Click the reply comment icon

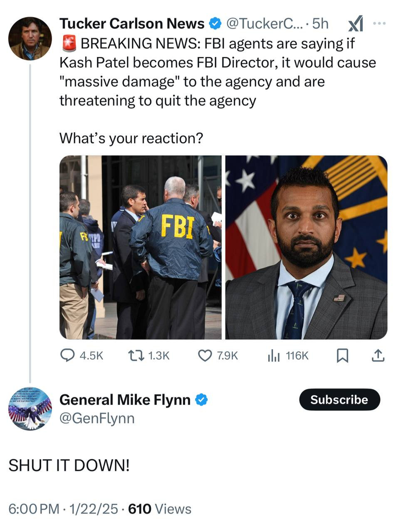coord(67,355)
